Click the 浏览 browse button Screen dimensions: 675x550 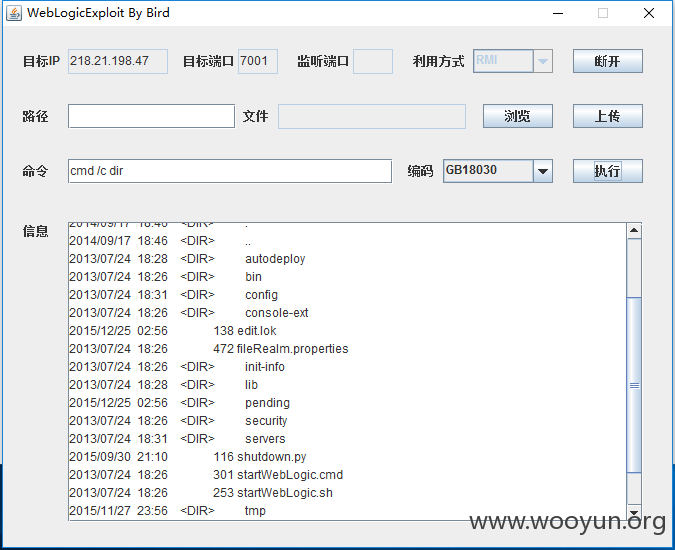coord(517,116)
